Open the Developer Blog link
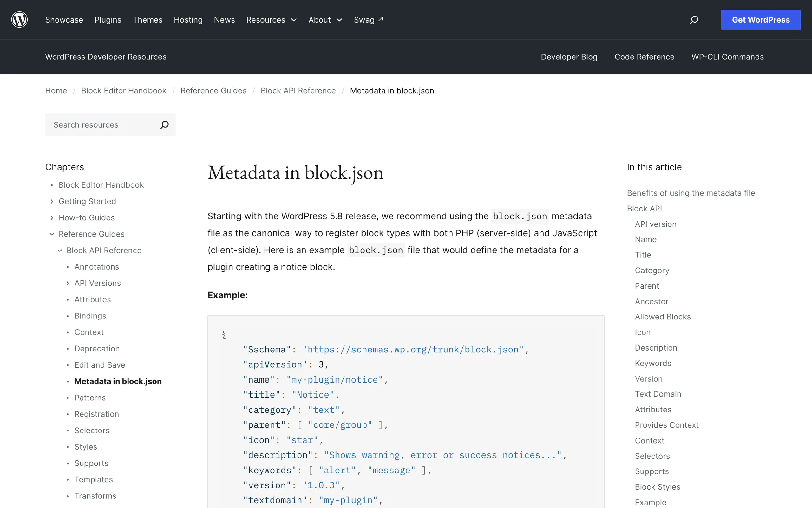This screenshot has height=508, width=812. click(x=569, y=57)
